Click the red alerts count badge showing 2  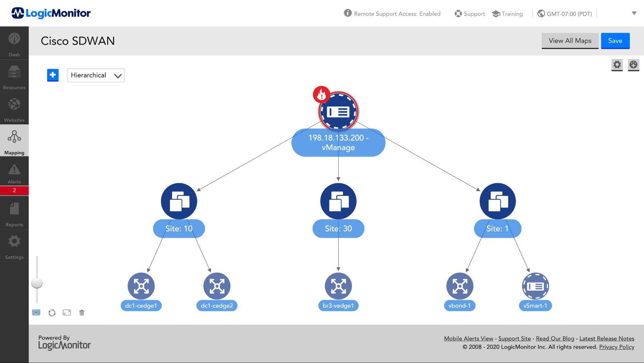click(x=14, y=191)
